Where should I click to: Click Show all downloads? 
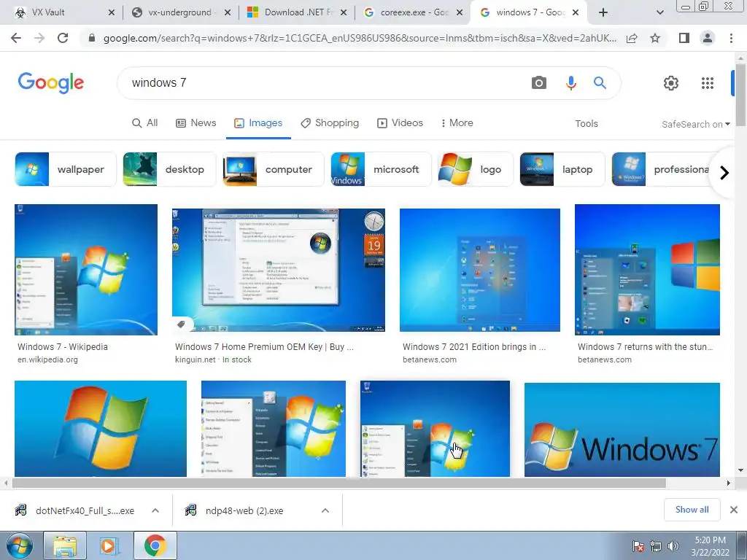pos(692,510)
